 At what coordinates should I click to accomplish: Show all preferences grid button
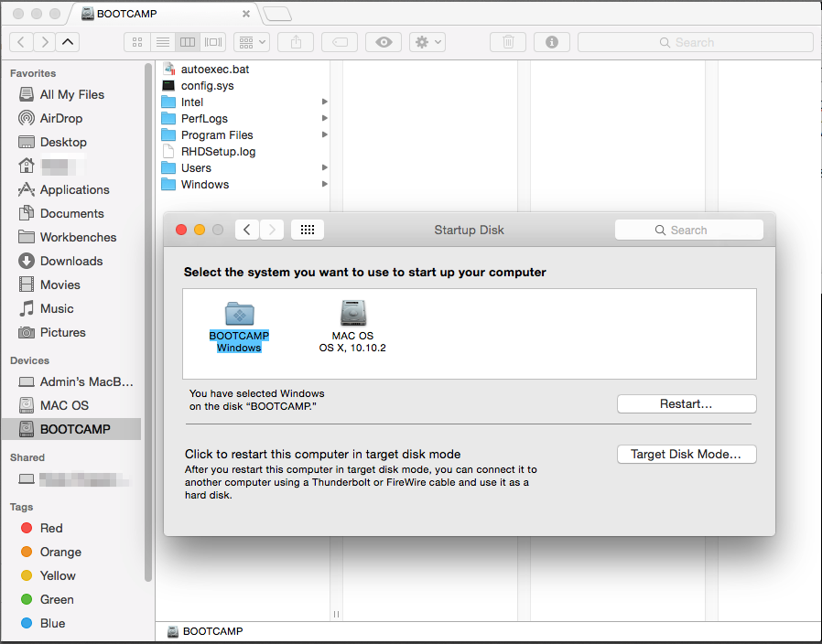point(308,230)
